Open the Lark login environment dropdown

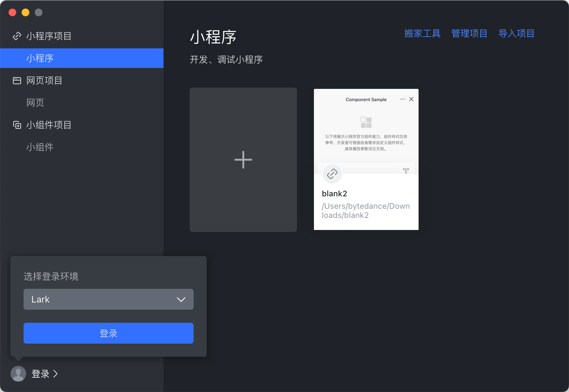[x=108, y=299]
